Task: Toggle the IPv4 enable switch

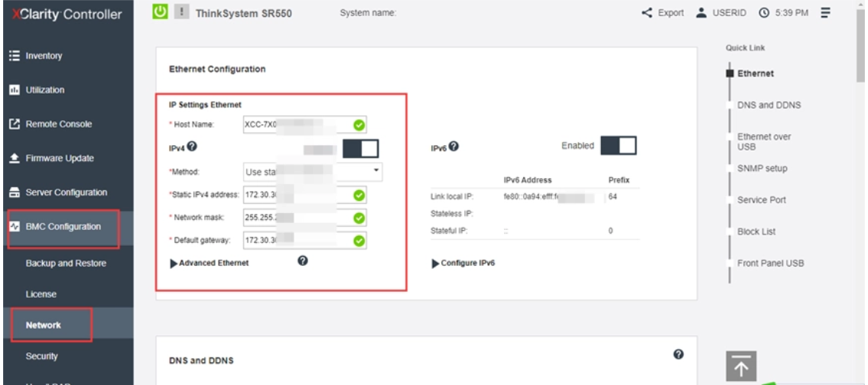Action: (360, 149)
